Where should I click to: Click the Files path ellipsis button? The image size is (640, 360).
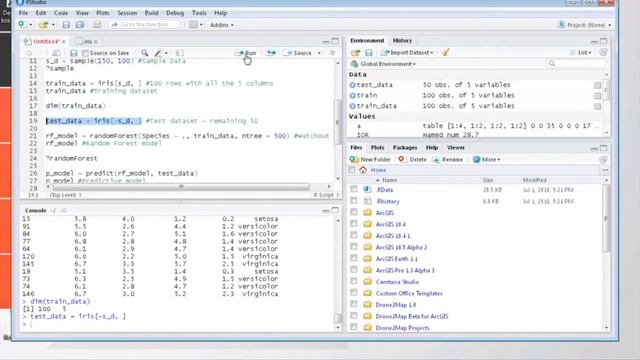pos(605,170)
